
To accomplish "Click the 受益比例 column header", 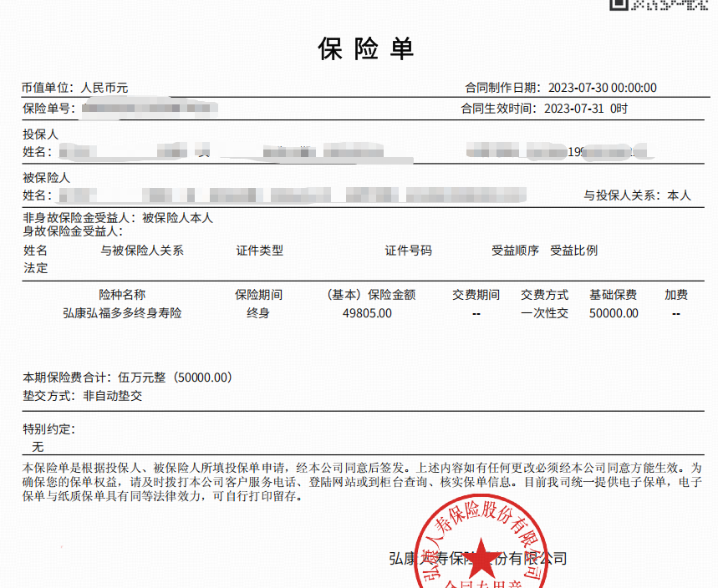I will pyautogui.click(x=573, y=251).
